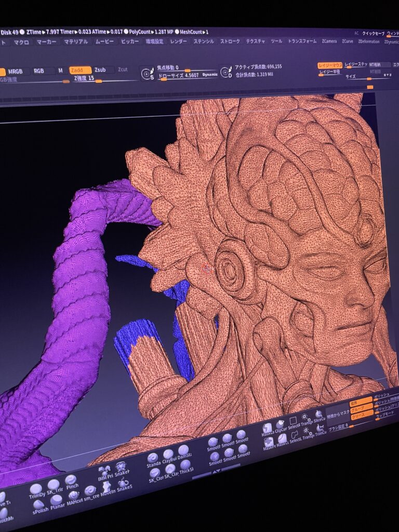
Task: Click the S brush size icon
Action: (148, 74)
